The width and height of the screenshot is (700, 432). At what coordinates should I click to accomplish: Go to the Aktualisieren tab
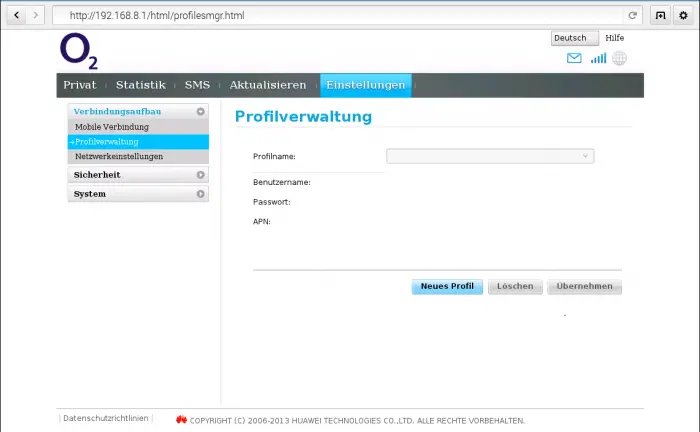[268, 85]
